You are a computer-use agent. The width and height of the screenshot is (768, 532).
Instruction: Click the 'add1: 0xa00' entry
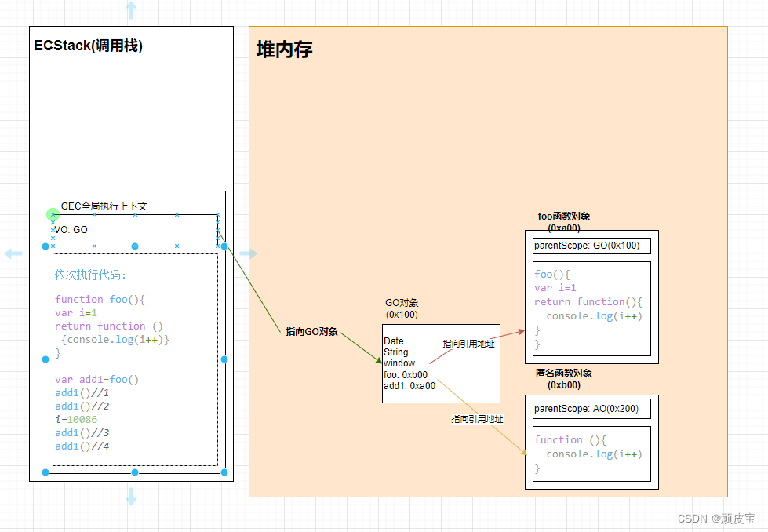(409, 386)
